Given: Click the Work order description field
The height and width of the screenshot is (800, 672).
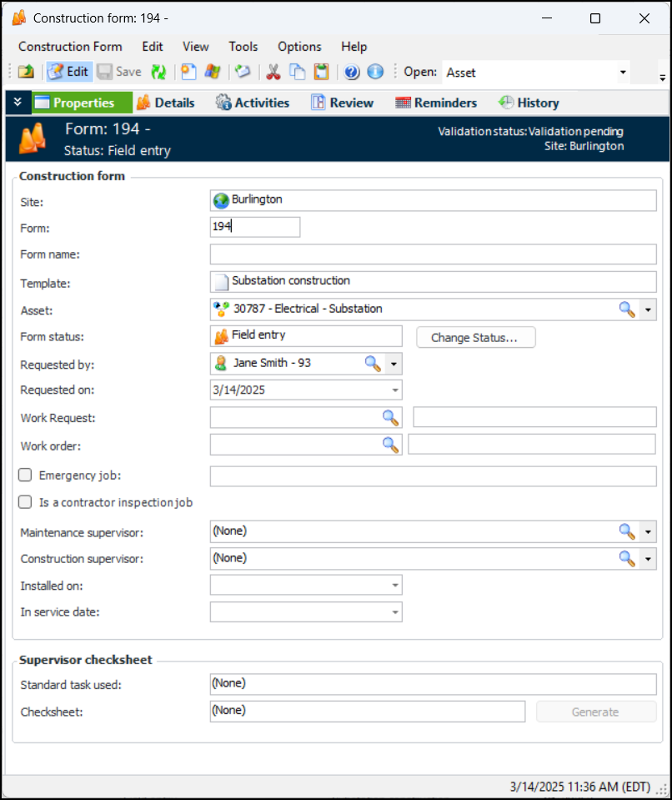Looking at the screenshot, I should pyautogui.click(x=532, y=445).
